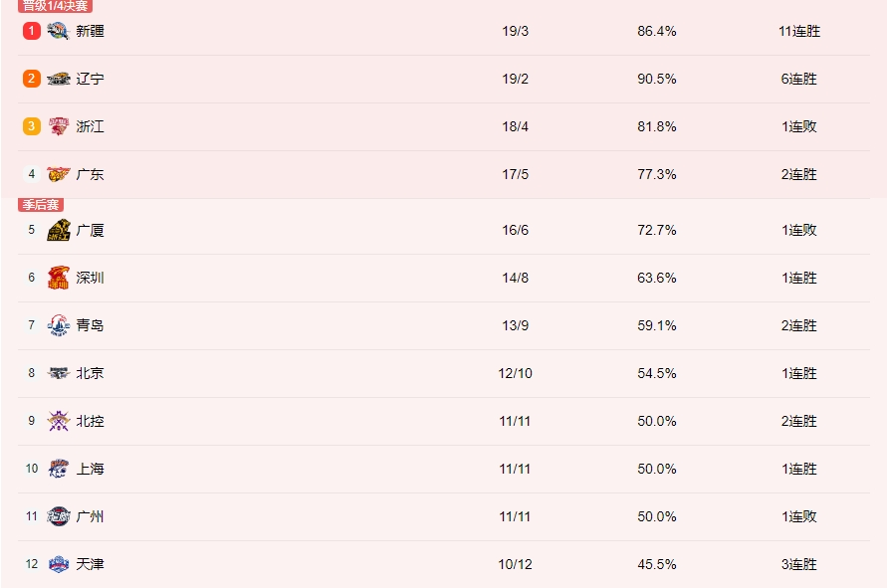Click the yellow rank 3 badge
Image resolution: width=887 pixels, height=588 pixels.
[32, 126]
